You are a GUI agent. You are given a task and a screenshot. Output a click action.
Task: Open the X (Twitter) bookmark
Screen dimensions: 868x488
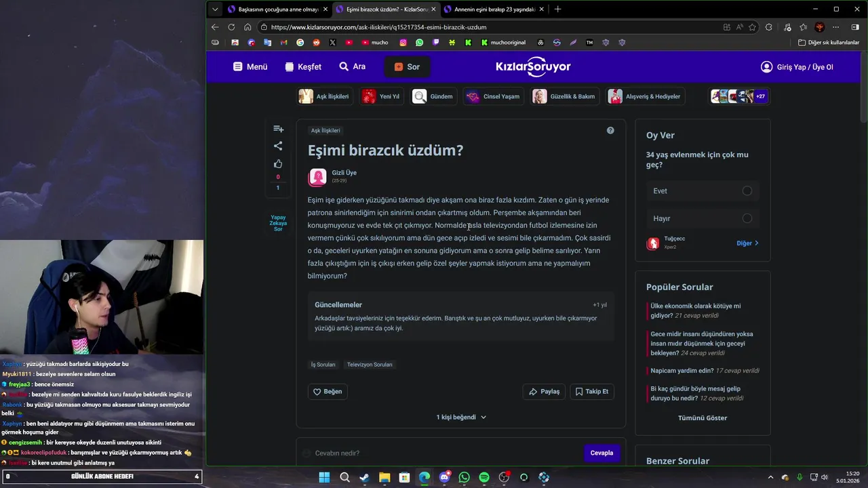[x=332, y=42]
